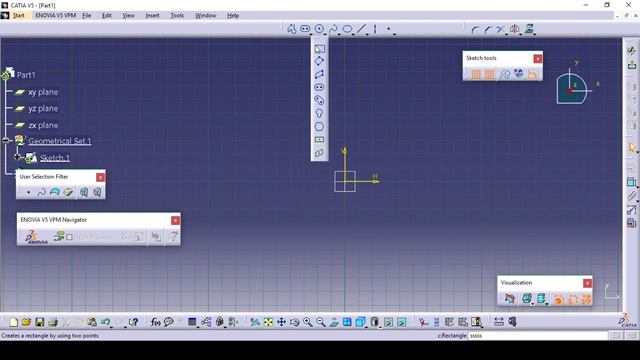Click the Pan icon in bottom toolbar
The height and width of the screenshot is (360, 640).
[x=281, y=322]
